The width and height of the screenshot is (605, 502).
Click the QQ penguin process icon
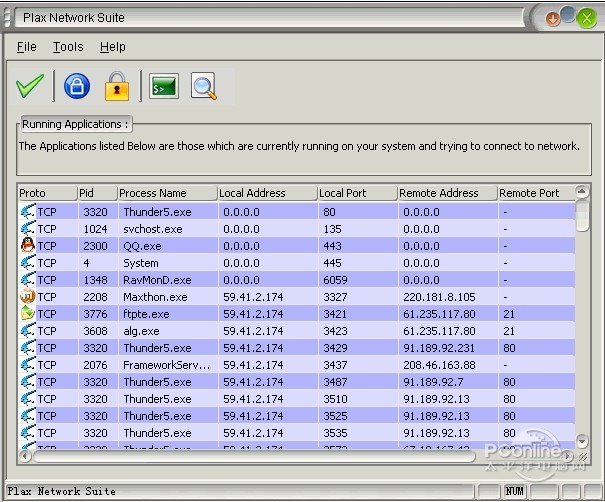point(27,246)
